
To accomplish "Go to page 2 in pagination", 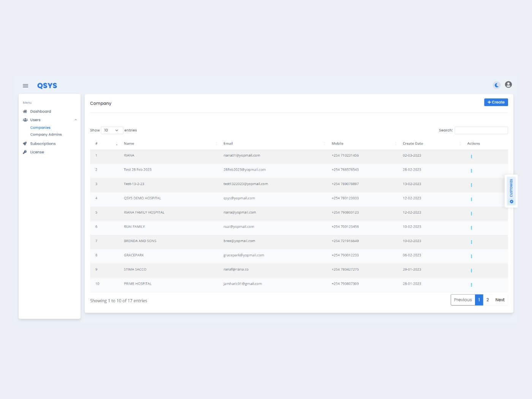I will click(488, 300).
